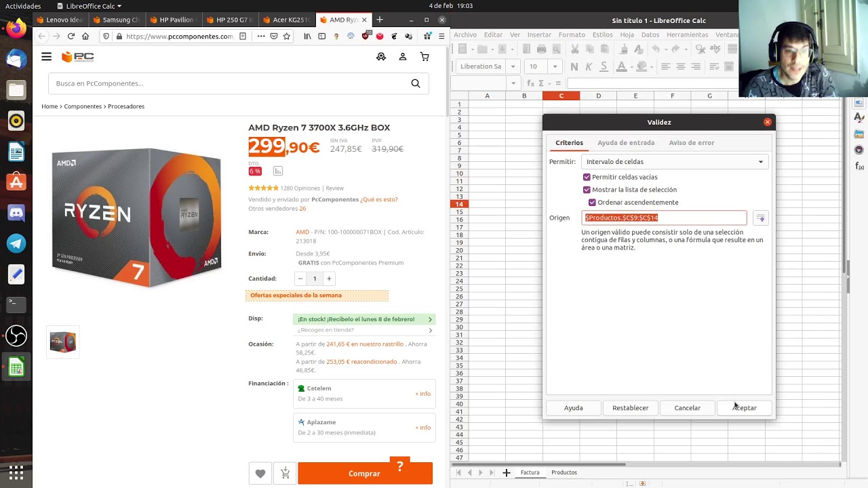
Task: Open the LibreOffice Calc app menu in top bar
Action: pos(90,6)
